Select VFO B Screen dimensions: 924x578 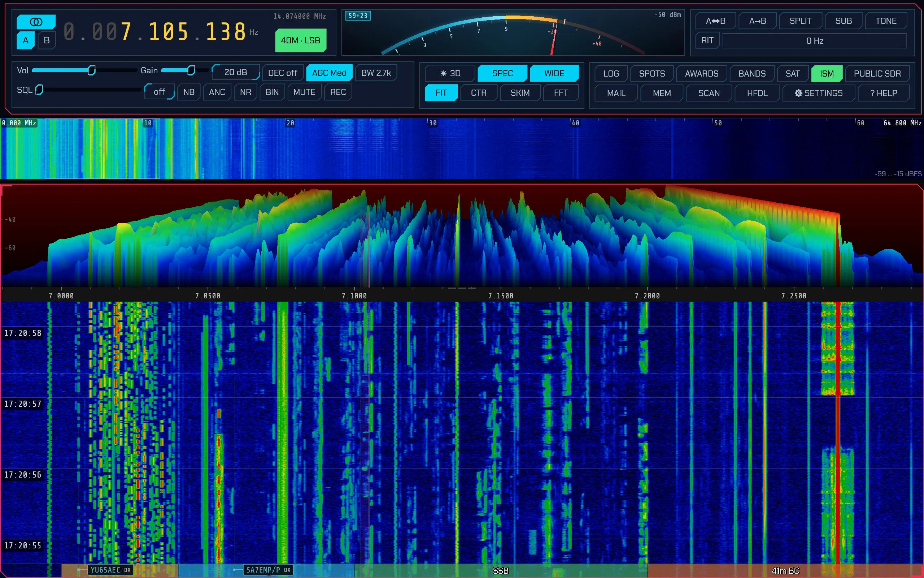47,40
